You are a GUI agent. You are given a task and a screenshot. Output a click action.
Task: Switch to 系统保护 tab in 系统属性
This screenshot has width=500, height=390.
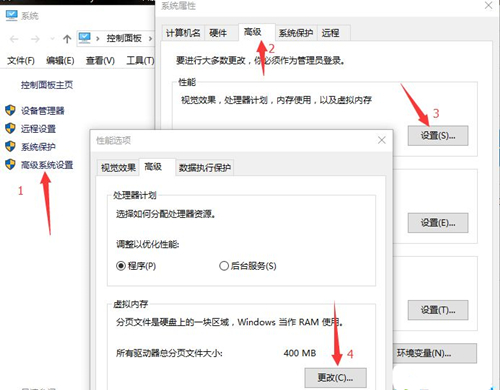(295, 33)
